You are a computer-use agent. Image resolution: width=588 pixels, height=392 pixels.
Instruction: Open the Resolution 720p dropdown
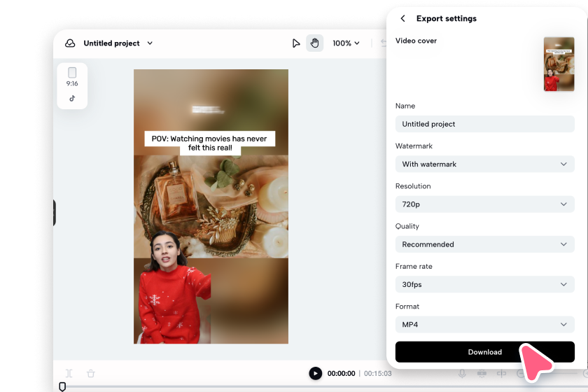coord(485,204)
